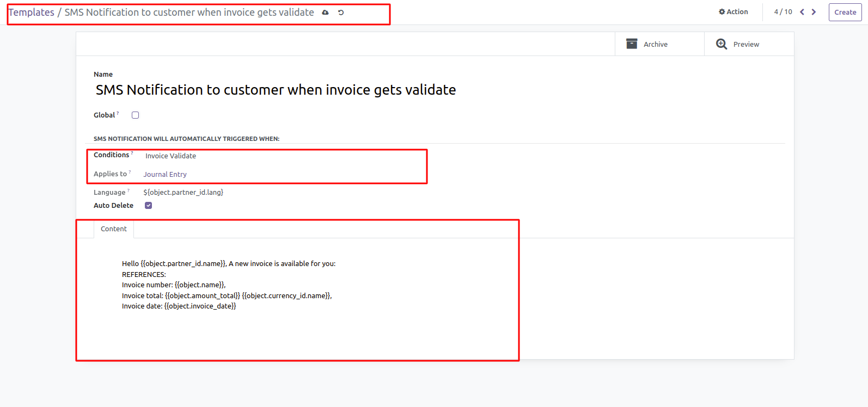Image resolution: width=868 pixels, height=407 pixels.
Task: Show help tooltip beside Conditions label
Action: 132,153
